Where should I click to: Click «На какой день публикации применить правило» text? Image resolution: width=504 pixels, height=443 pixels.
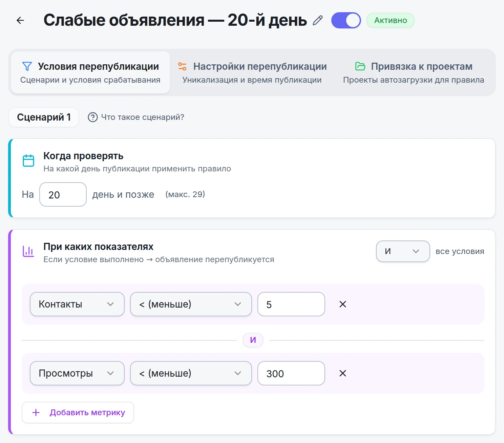pyautogui.click(x=137, y=169)
